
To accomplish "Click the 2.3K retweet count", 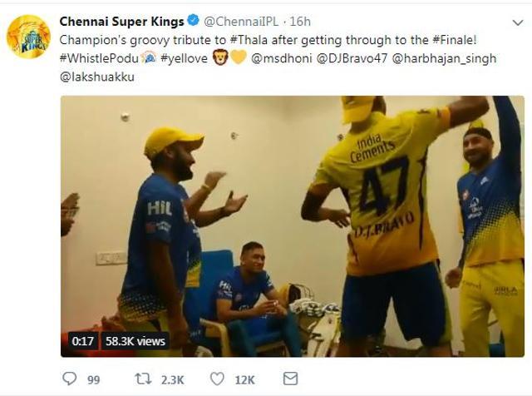I will coord(172,379).
